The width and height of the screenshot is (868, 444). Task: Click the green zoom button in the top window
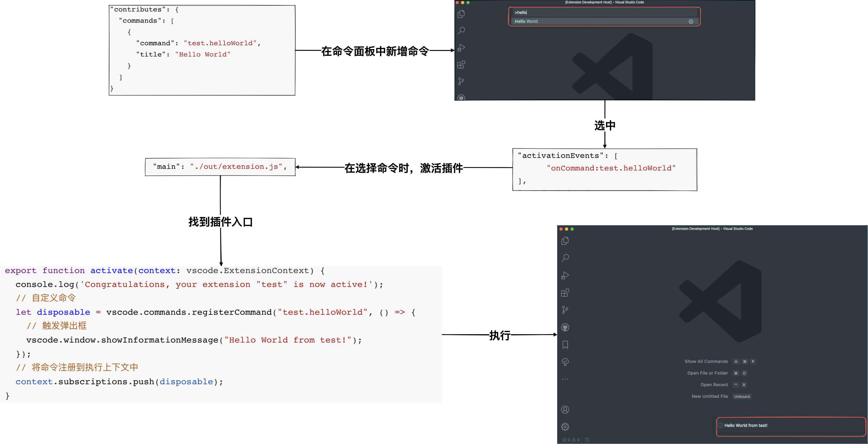click(468, 3)
